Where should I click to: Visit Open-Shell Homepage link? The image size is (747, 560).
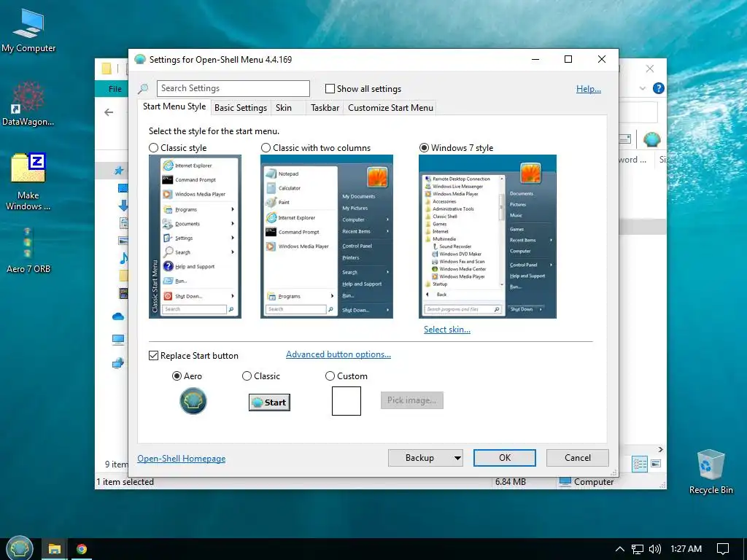click(x=182, y=459)
